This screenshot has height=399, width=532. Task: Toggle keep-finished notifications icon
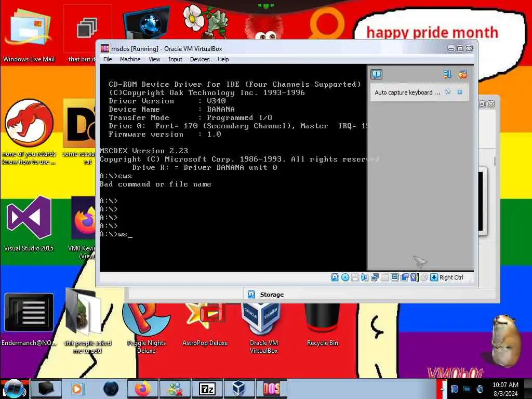pyautogui.click(x=447, y=74)
